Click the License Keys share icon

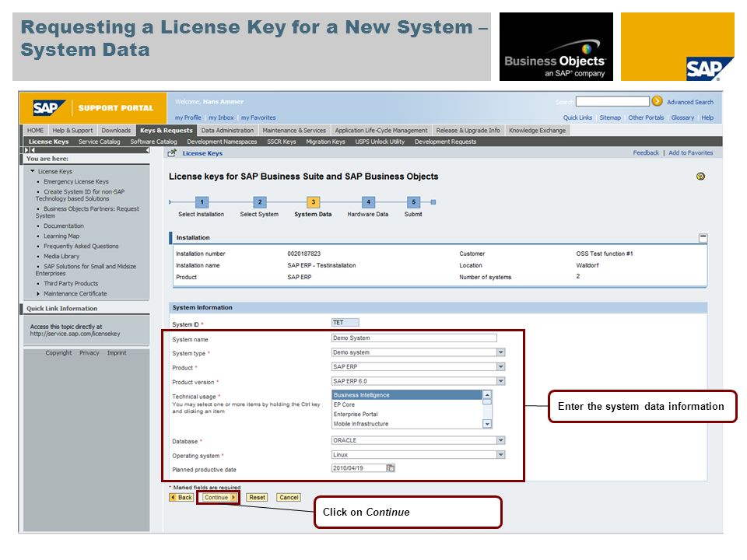[x=172, y=153]
